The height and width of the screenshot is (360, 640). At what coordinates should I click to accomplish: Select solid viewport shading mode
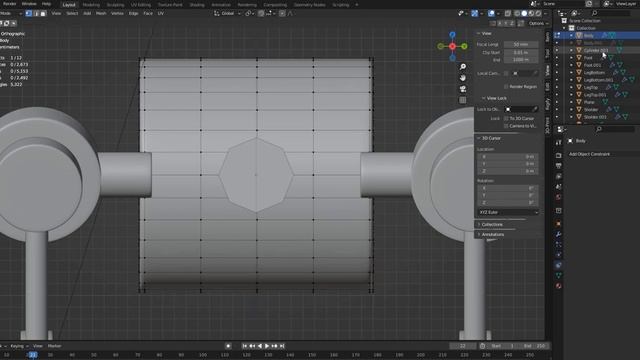pos(524,13)
